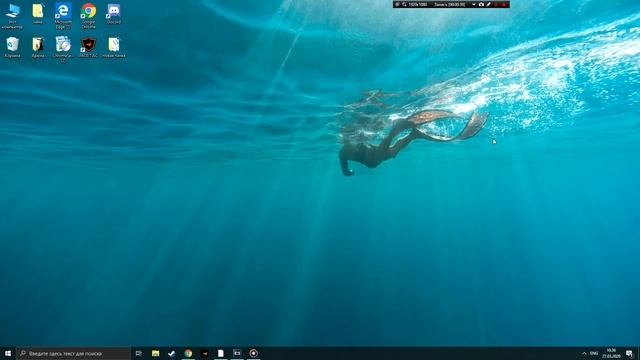Image resolution: width=640 pixels, height=360 pixels.
Task: Select the new folder icon below Discord
Action: point(114,47)
